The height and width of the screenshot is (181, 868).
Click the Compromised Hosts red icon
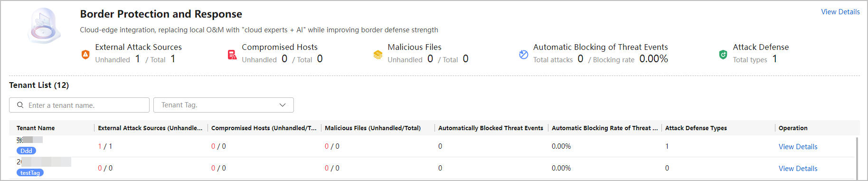click(x=232, y=55)
